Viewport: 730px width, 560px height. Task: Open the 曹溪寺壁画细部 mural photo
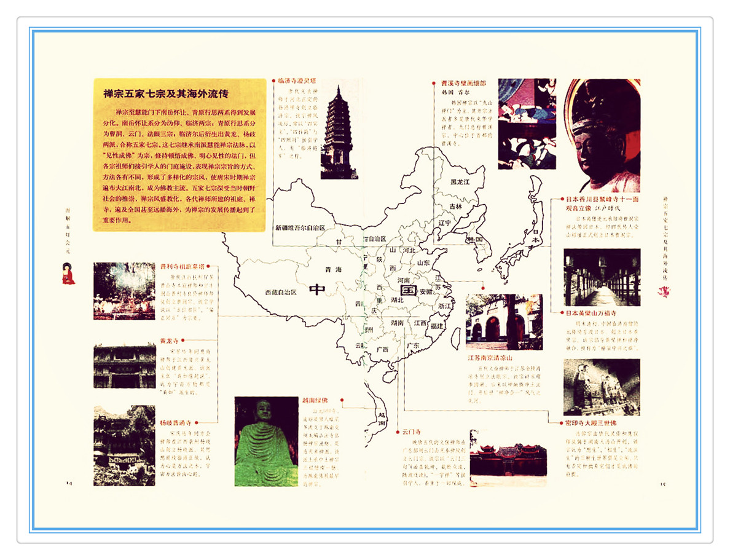pyautogui.click(x=527, y=124)
